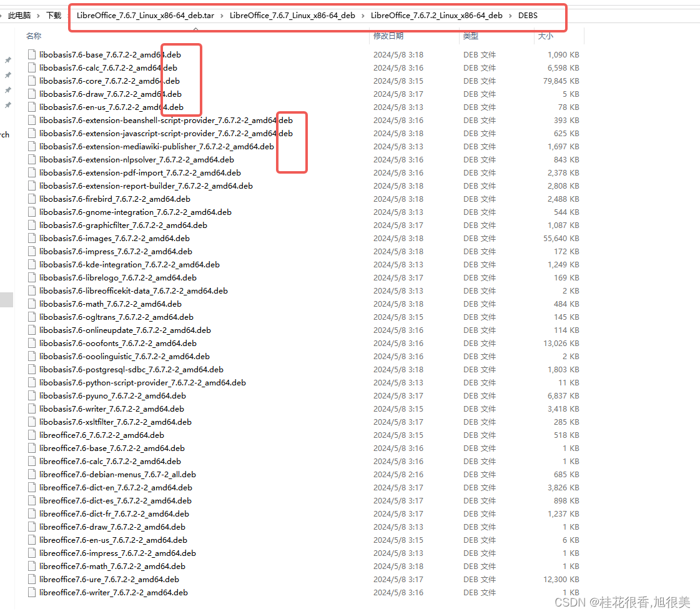Navigate to LibreOffice_7.6.7_Linux_x86-64_deb.tar breadcrumb
Image resolution: width=700 pixels, height=614 pixels.
[x=145, y=16]
